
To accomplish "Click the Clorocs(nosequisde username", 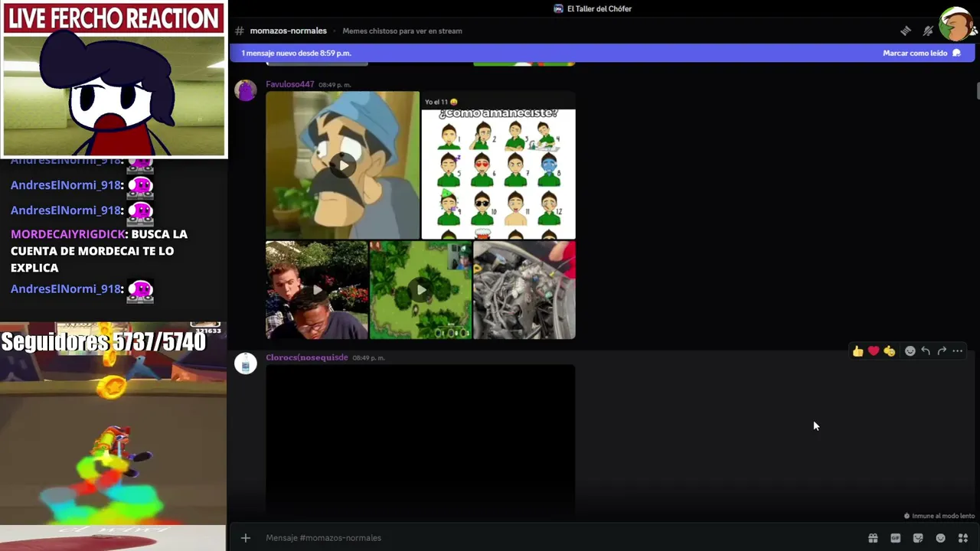I will pos(307,357).
